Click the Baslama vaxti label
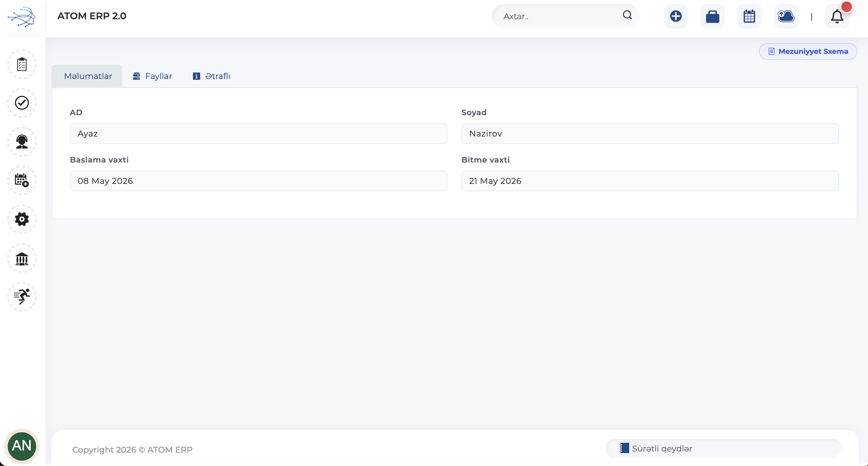 [99, 160]
